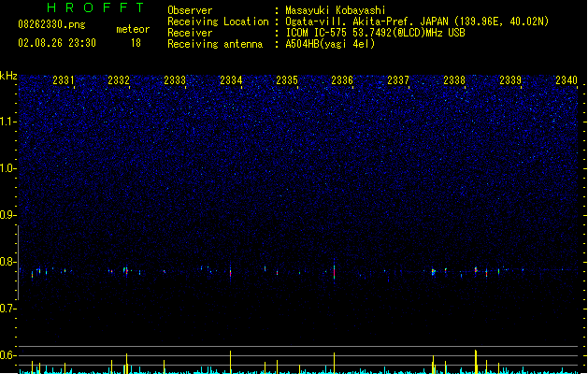Click the kHz axis unit label
Screen dimensions: 588x374
(x=8, y=76)
